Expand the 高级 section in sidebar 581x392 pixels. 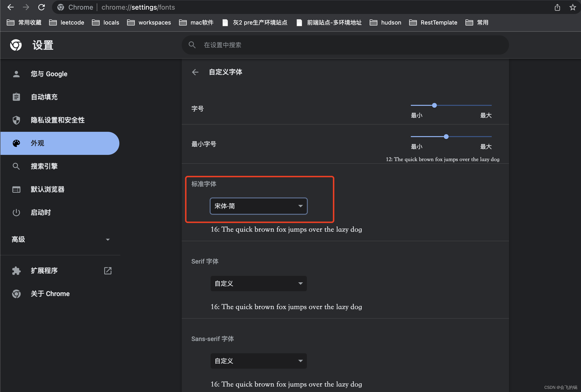click(x=60, y=240)
